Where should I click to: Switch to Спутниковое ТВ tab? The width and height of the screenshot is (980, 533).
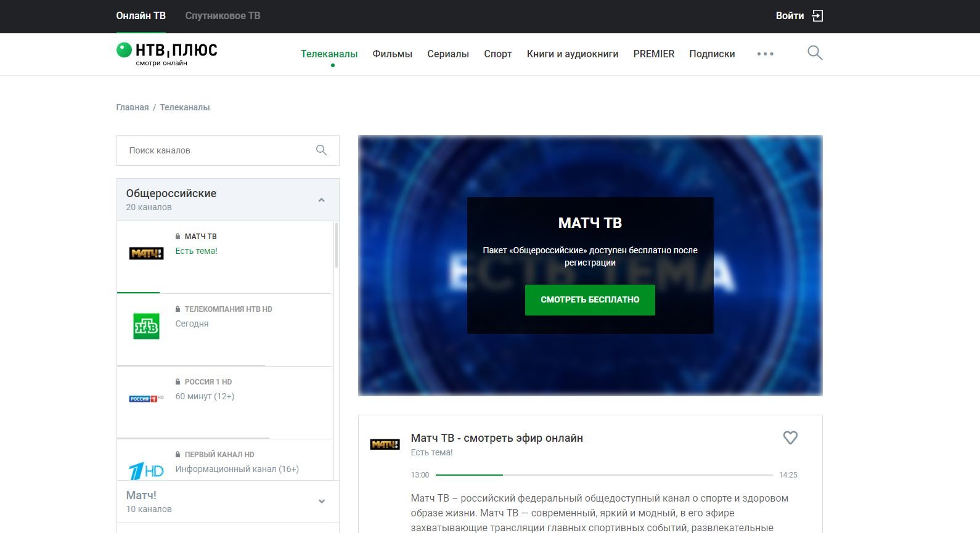coord(223,16)
